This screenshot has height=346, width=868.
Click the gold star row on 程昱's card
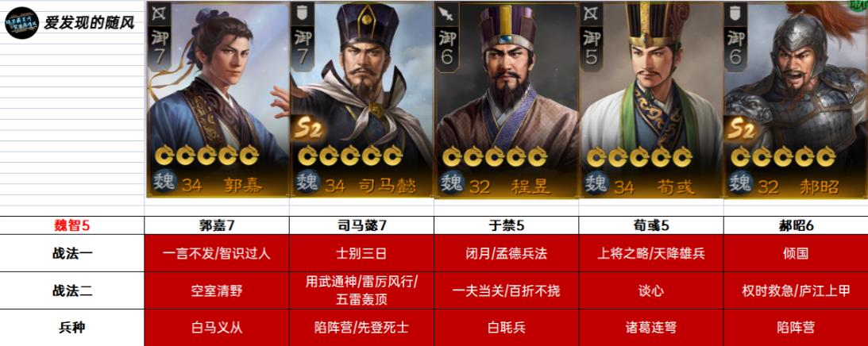click(x=495, y=157)
